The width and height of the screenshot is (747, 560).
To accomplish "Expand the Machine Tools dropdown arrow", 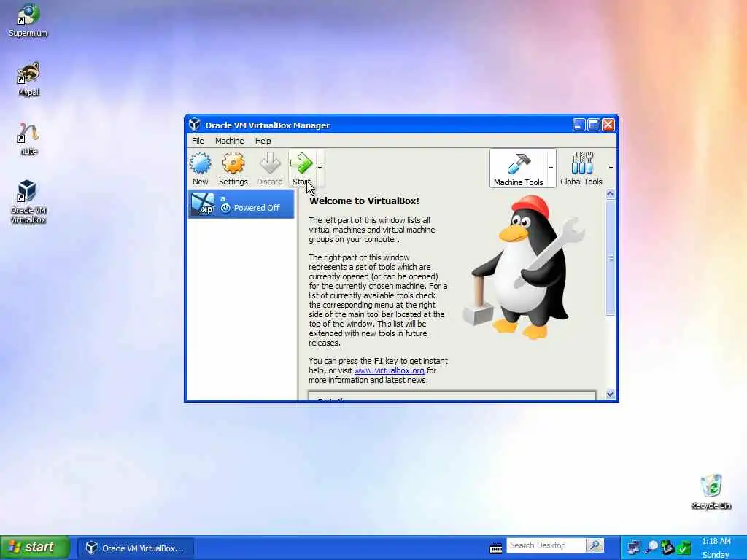I will pyautogui.click(x=551, y=168).
